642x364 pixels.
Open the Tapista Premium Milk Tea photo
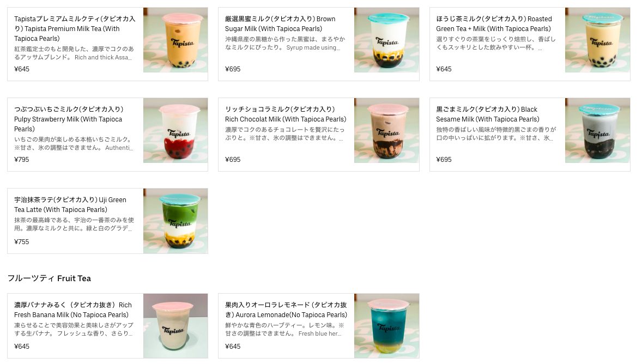coord(175,40)
